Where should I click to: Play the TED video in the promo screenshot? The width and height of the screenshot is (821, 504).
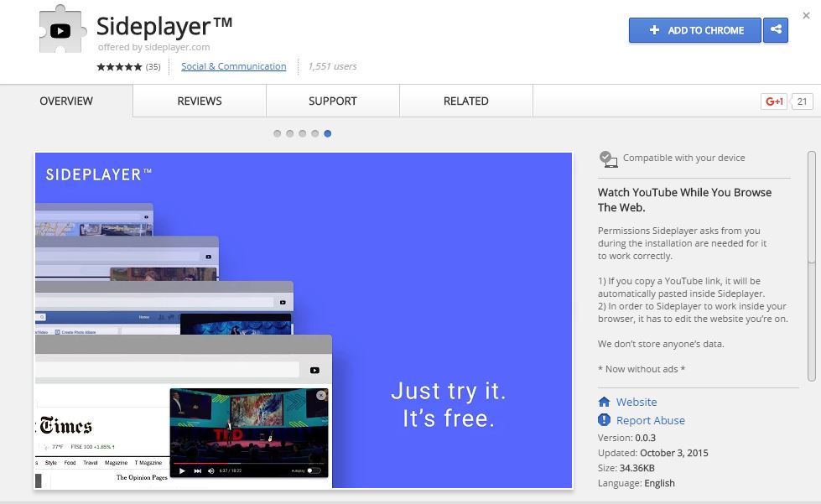click(x=182, y=470)
